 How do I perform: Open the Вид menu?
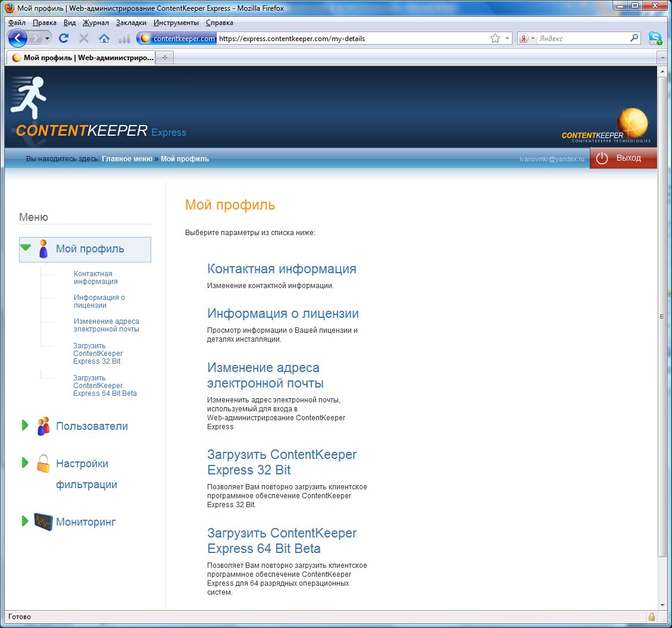[70, 23]
